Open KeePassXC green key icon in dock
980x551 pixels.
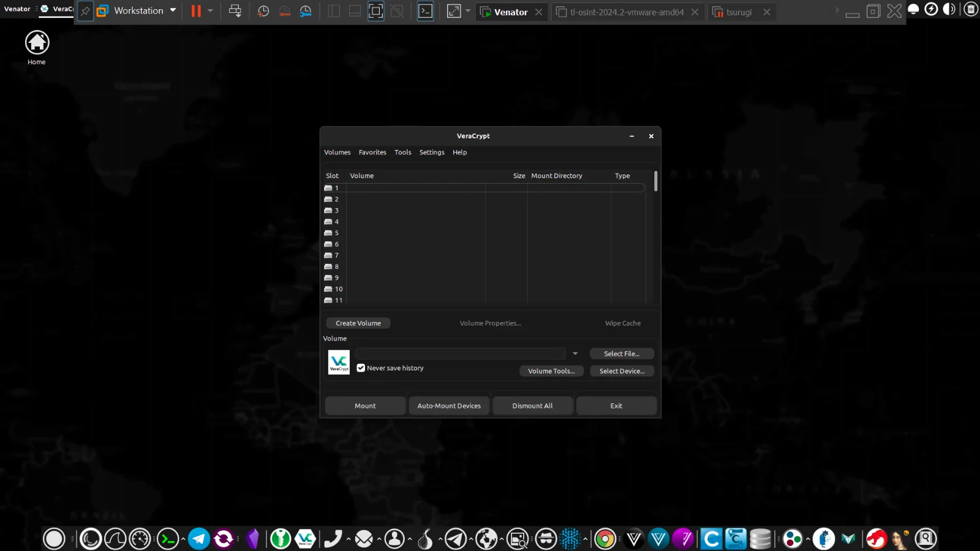pos(281,539)
